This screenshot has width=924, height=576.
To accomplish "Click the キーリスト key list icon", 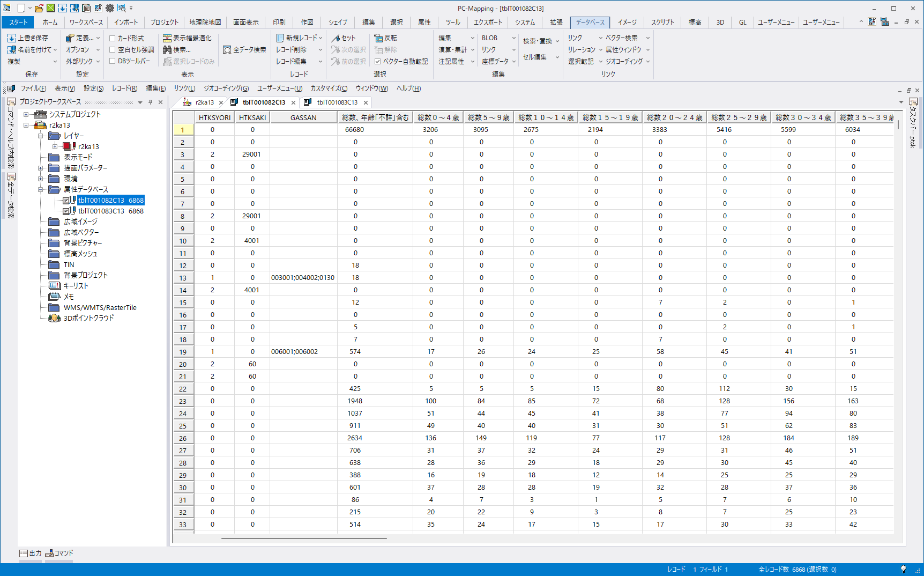I will [x=55, y=286].
